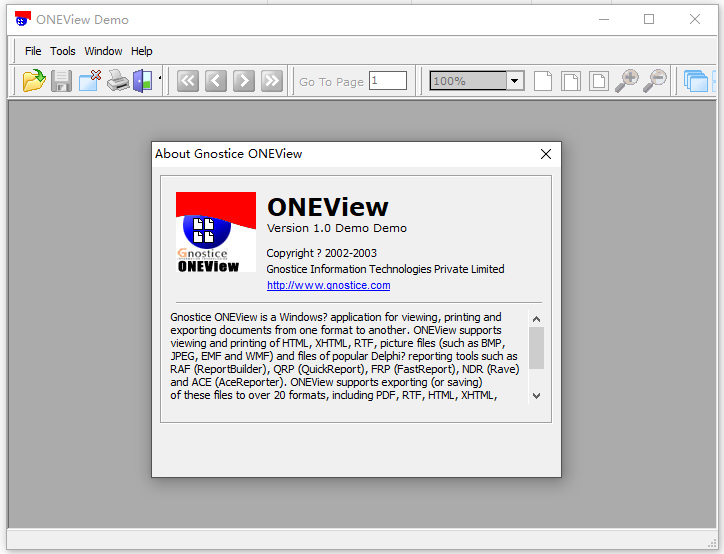Open the Tools menu

click(63, 51)
